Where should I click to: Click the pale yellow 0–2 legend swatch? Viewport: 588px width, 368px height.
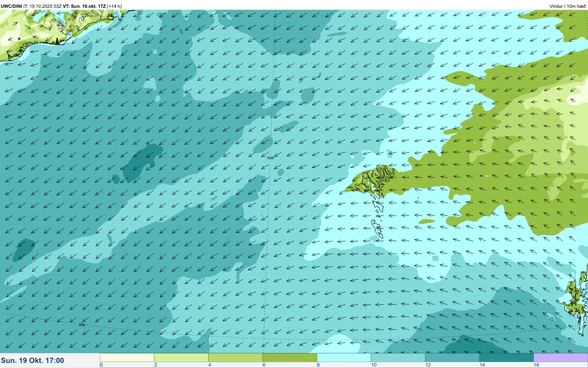[x=127, y=357]
